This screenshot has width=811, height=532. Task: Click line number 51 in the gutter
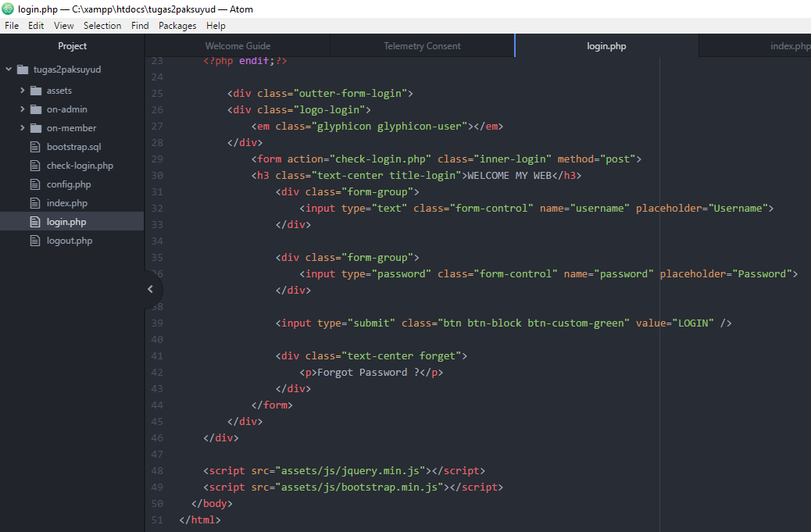[x=157, y=520]
